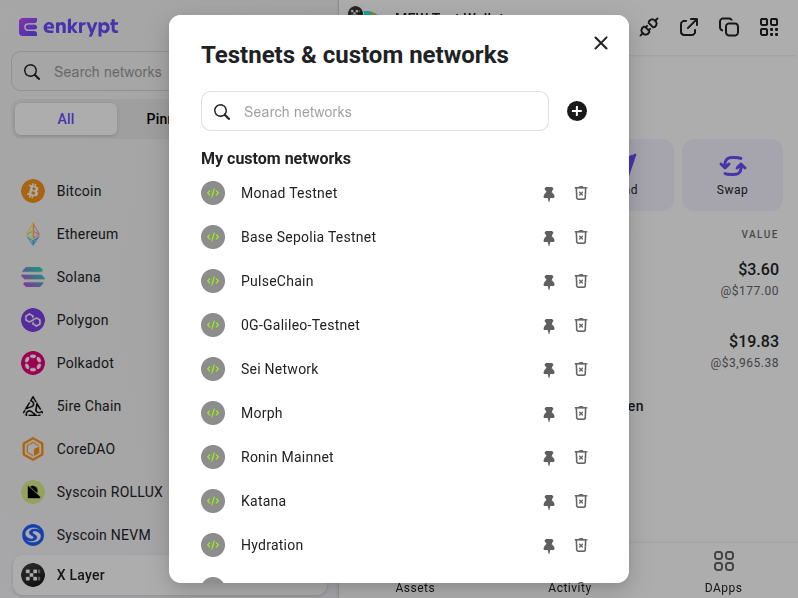Pin the PulseChain network
This screenshot has width=798, height=598.
549,281
